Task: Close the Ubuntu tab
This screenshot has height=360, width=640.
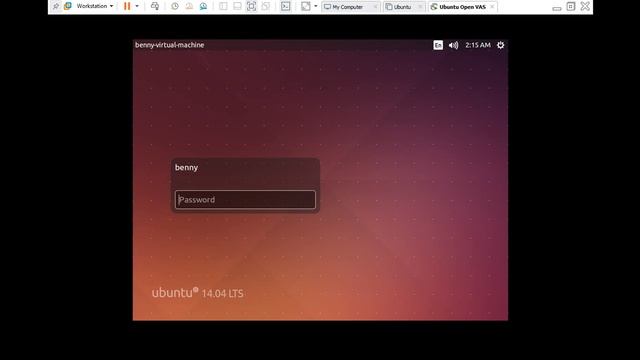Action: click(x=420, y=7)
